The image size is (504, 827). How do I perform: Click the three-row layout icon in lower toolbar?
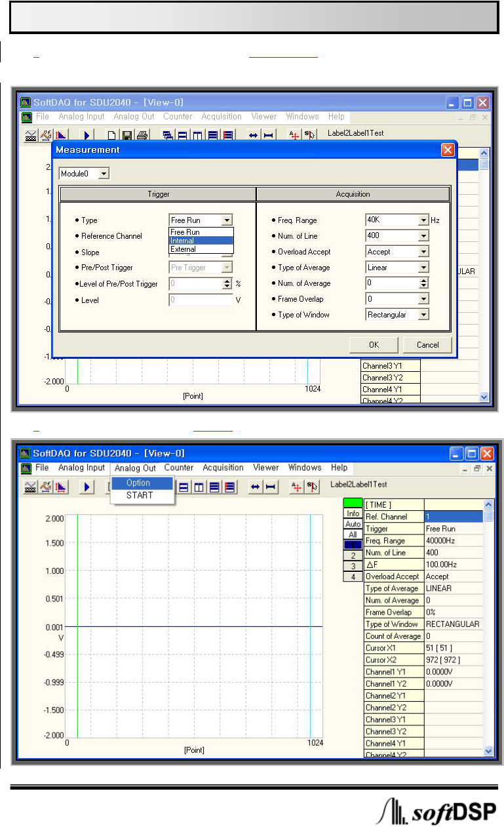(214, 487)
